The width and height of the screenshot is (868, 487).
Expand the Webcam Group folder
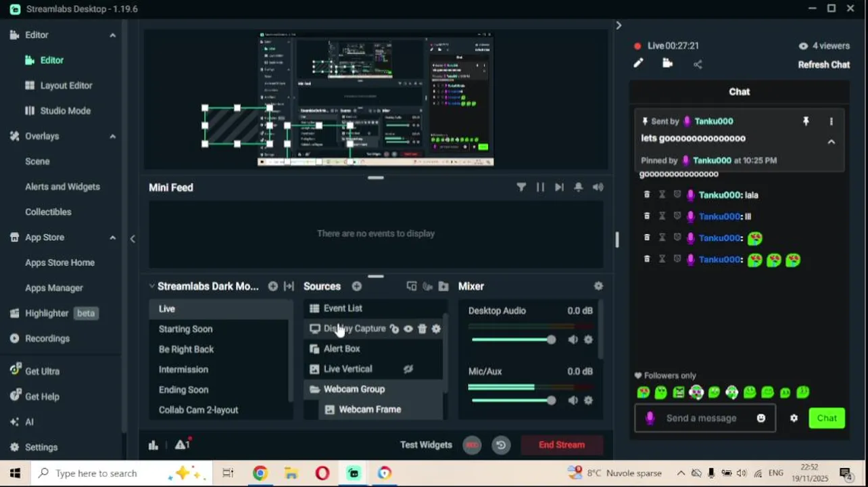point(314,390)
